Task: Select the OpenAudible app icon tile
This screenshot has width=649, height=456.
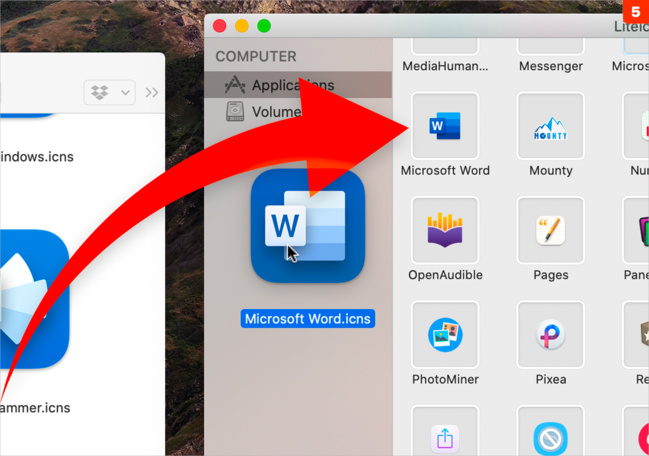Action: [x=445, y=230]
